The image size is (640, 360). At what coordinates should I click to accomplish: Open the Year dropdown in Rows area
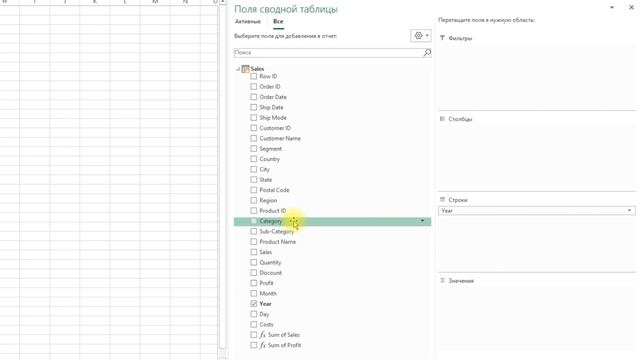[629, 211]
